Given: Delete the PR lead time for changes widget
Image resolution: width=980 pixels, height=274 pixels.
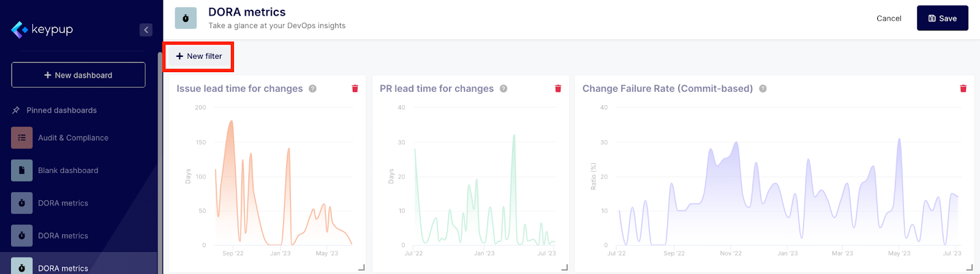Looking at the screenshot, I should tap(558, 89).
